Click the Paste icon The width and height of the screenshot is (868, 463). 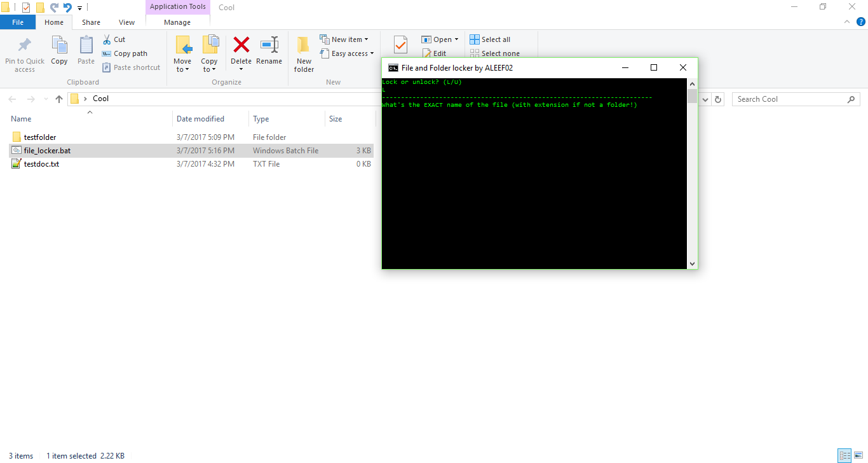point(85,52)
